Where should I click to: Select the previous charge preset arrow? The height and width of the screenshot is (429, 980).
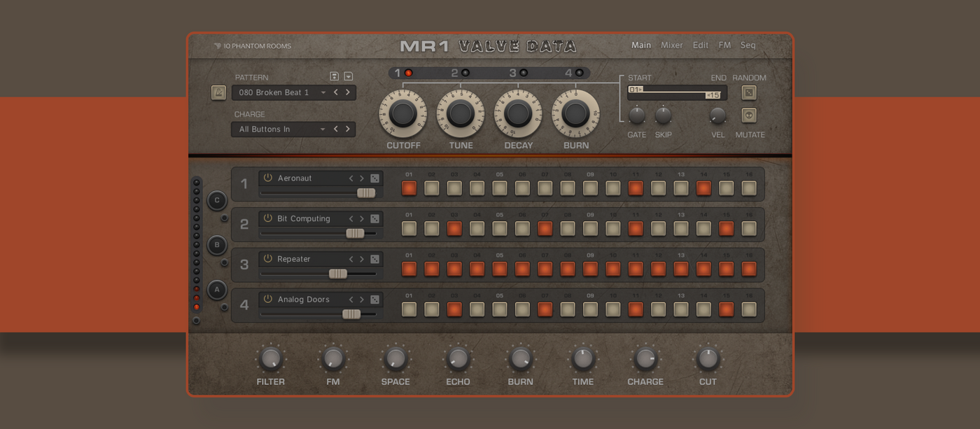click(x=336, y=129)
